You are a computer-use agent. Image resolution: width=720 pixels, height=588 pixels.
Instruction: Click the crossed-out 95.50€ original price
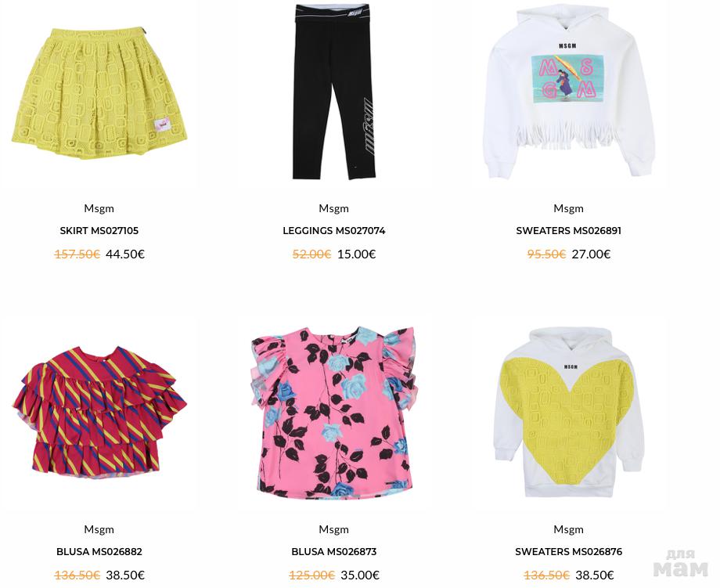point(546,254)
